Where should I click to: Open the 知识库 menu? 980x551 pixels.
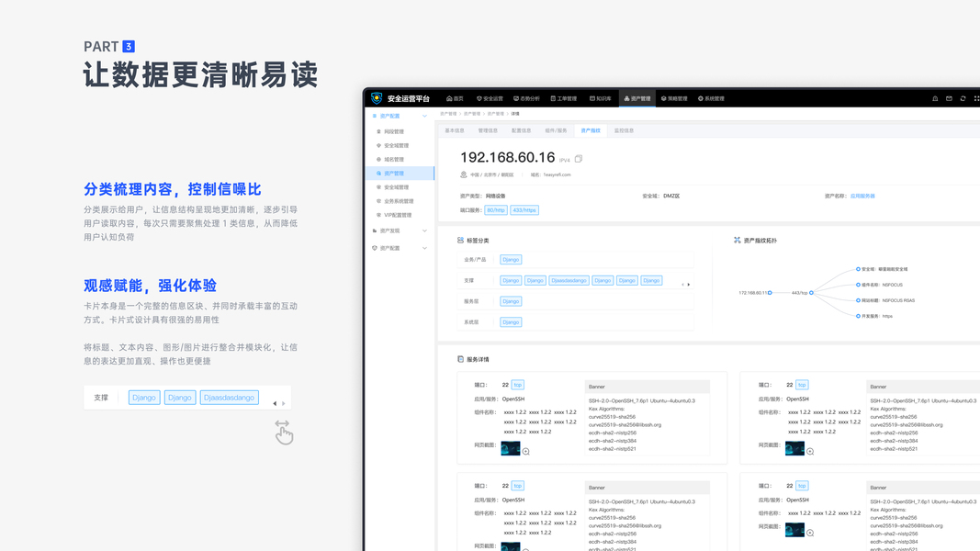click(x=601, y=98)
